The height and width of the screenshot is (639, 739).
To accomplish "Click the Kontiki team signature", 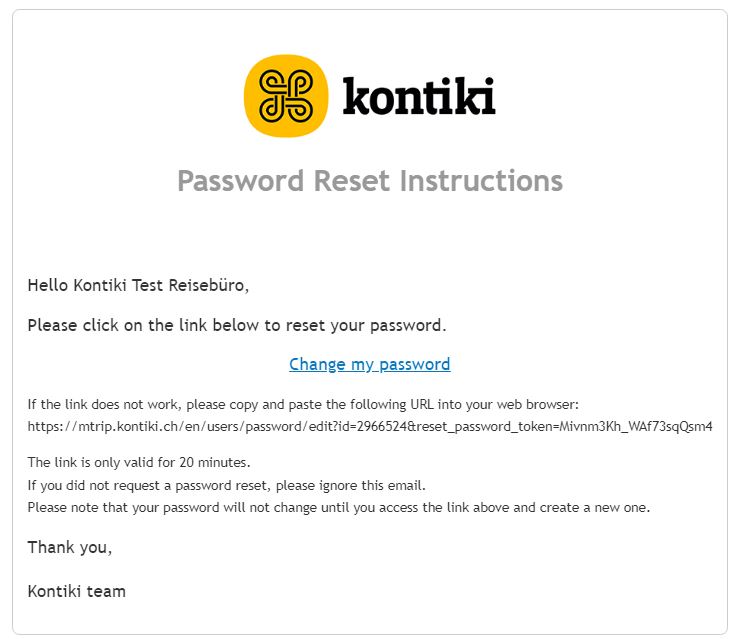I will (x=76, y=591).
